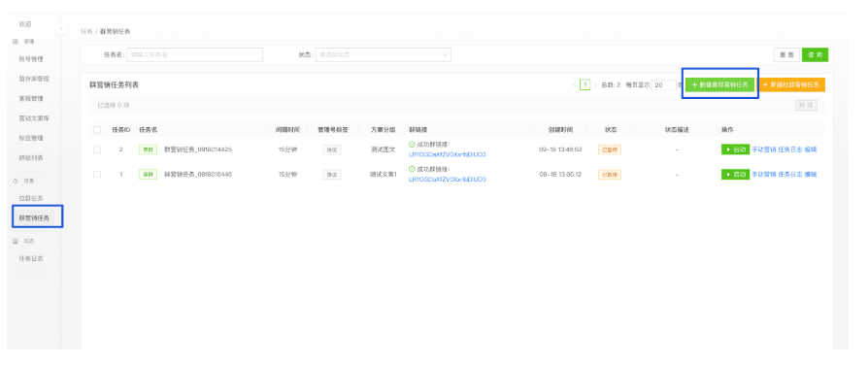The height and width of the screenshot is (365, 868).
Task: Click the green 查询 search button
Action: pos(815,54)
